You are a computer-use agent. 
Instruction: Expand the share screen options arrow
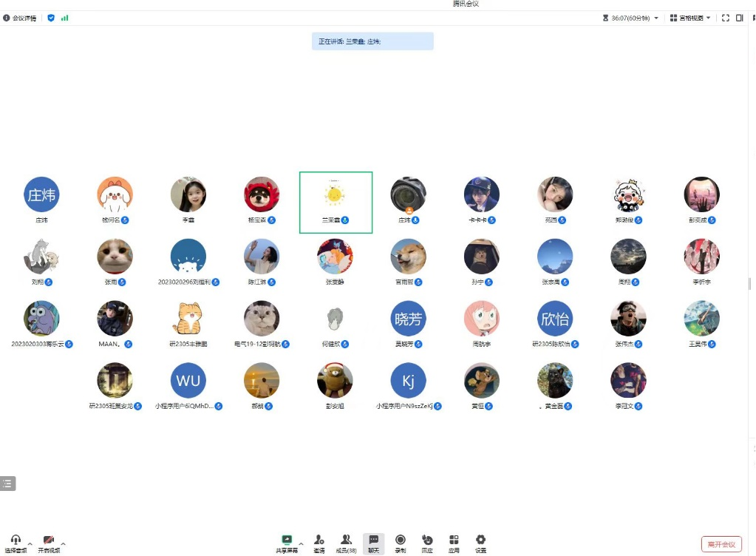coord(302,543)
